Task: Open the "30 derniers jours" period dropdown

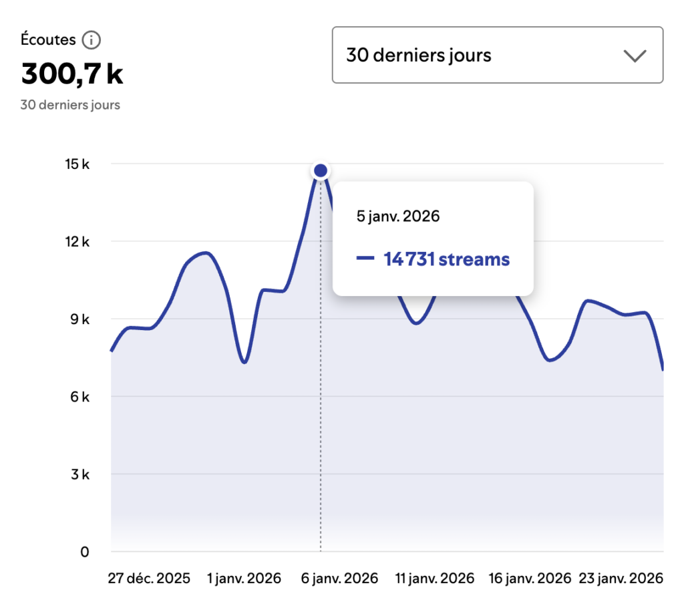Action: click(x=497, y=55)
